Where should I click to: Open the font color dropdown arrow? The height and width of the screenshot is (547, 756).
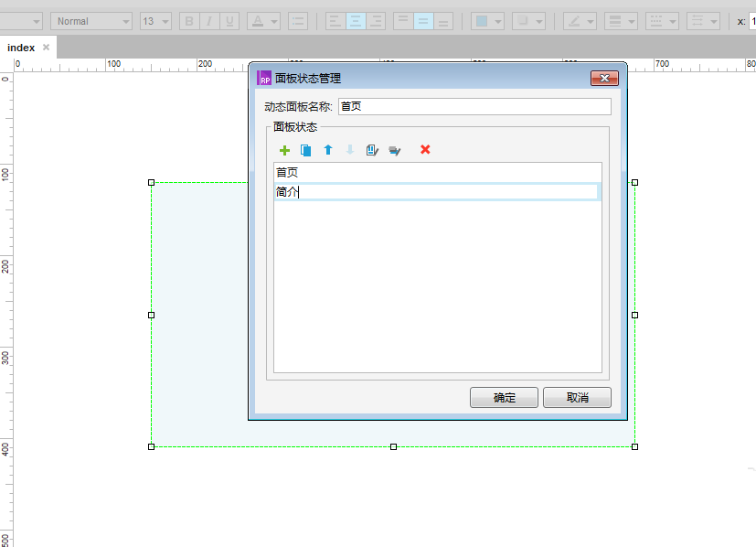(274, 22)
